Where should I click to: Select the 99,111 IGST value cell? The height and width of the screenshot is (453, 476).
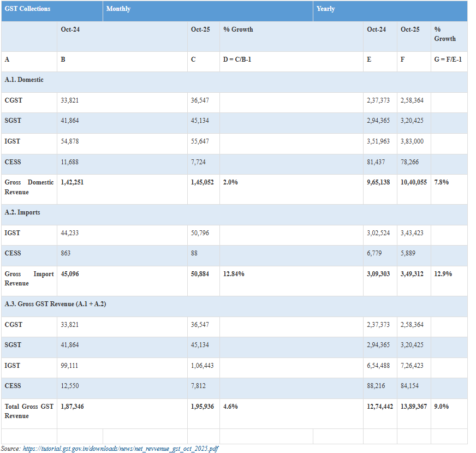point(70,365)
